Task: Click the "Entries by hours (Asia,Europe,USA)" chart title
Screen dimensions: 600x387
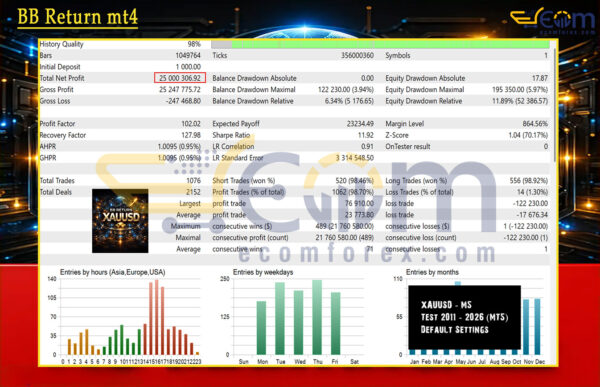Action: pos(112,272)
